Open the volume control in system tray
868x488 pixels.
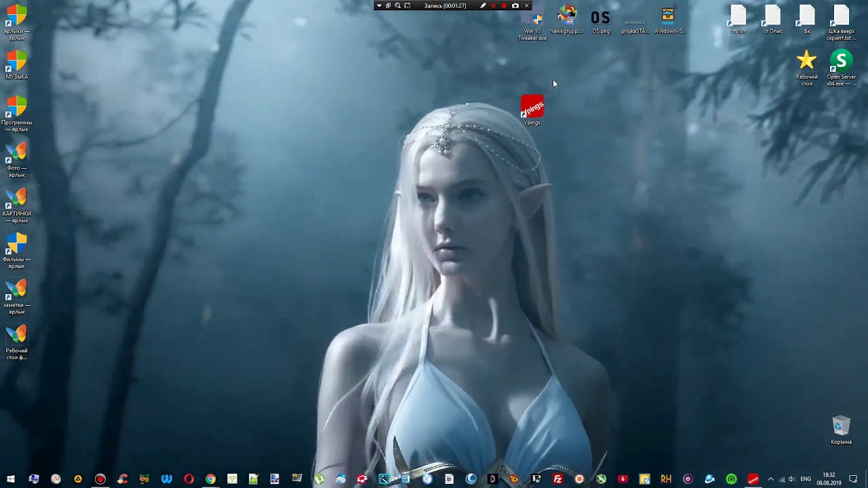[x=791, y=479]
